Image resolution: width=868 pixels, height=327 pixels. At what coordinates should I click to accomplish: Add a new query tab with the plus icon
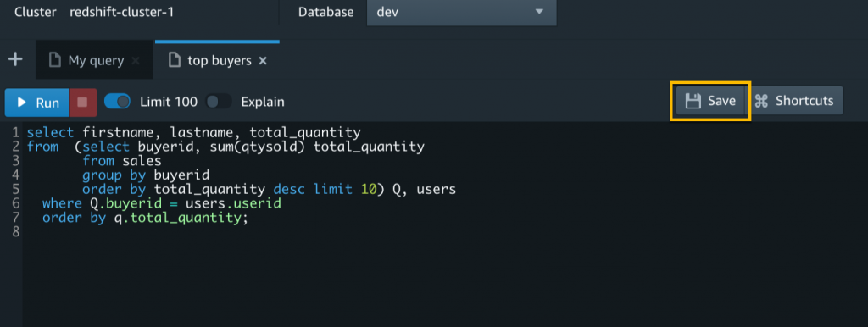tap(15, 60)
